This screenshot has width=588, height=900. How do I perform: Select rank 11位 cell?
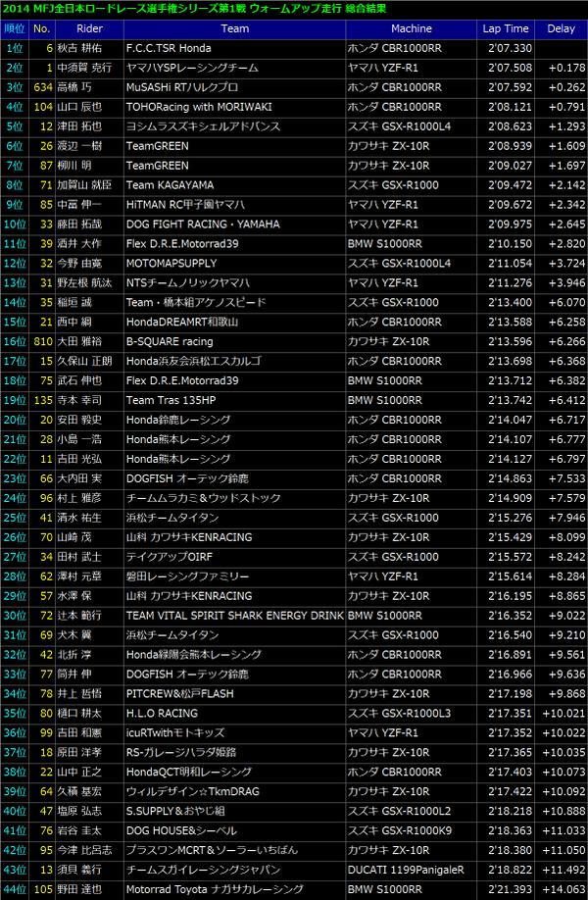[x=13, y=244]
